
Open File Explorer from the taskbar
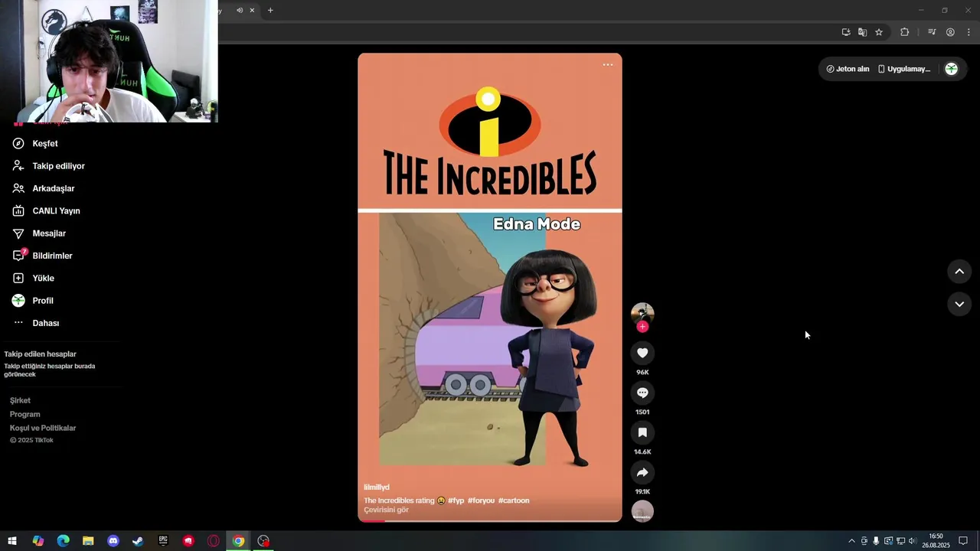(x=88, y=541)
